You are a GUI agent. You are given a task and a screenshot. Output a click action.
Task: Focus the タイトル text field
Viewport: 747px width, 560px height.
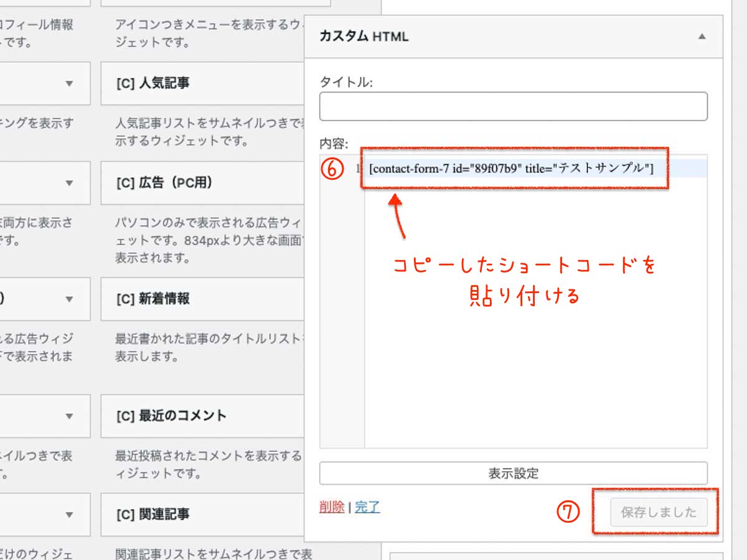pos(513,106)
